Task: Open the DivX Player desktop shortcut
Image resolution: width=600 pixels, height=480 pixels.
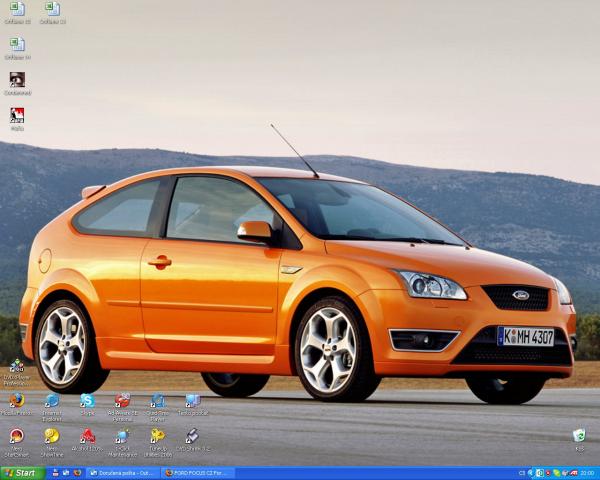Action: point(17,367)
